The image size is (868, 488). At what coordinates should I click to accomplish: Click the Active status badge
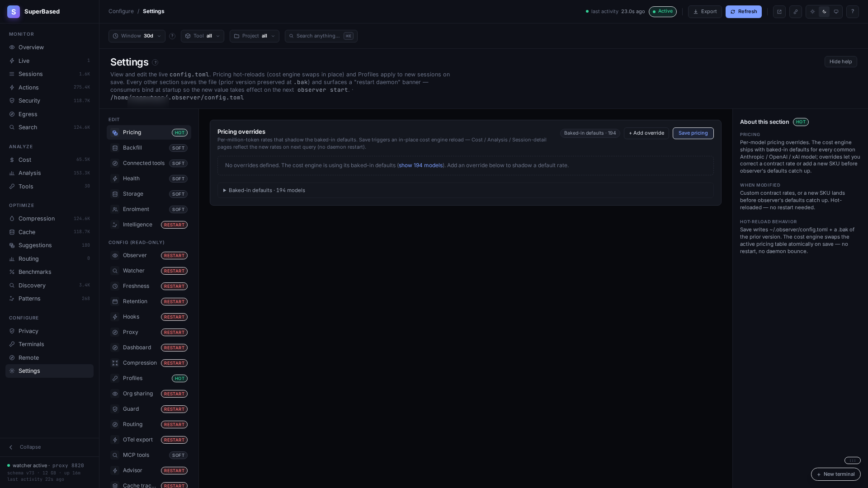[x=663, y=12]
